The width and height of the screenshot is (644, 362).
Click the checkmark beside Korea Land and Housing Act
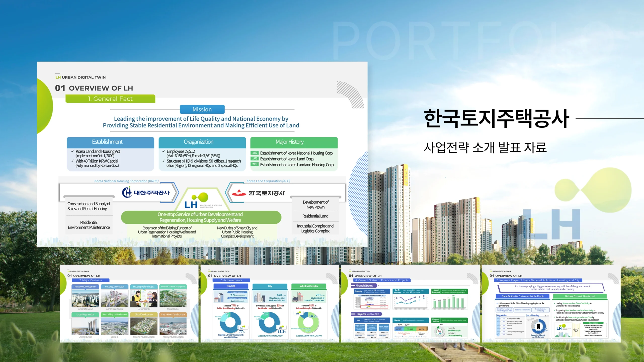(72, 151)
